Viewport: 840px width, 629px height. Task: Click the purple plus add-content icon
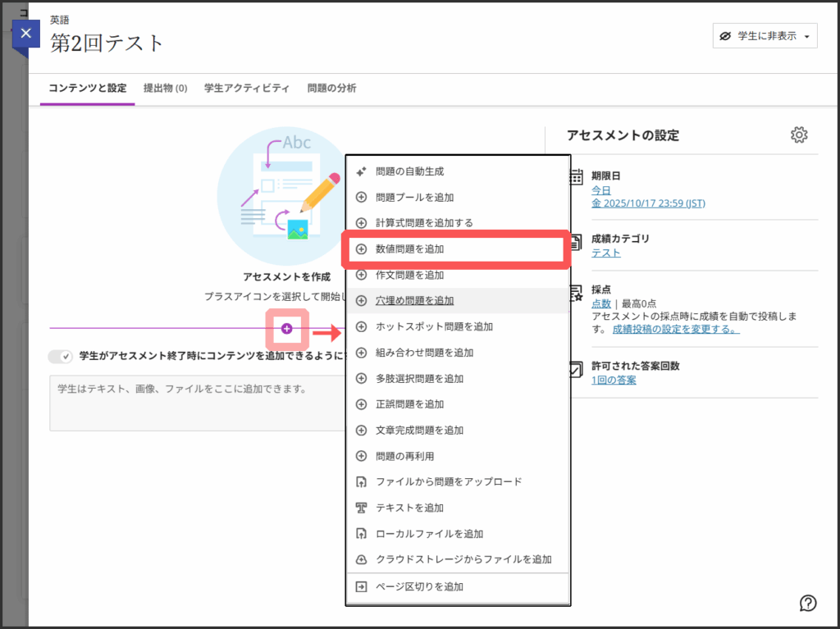[286, 328]
